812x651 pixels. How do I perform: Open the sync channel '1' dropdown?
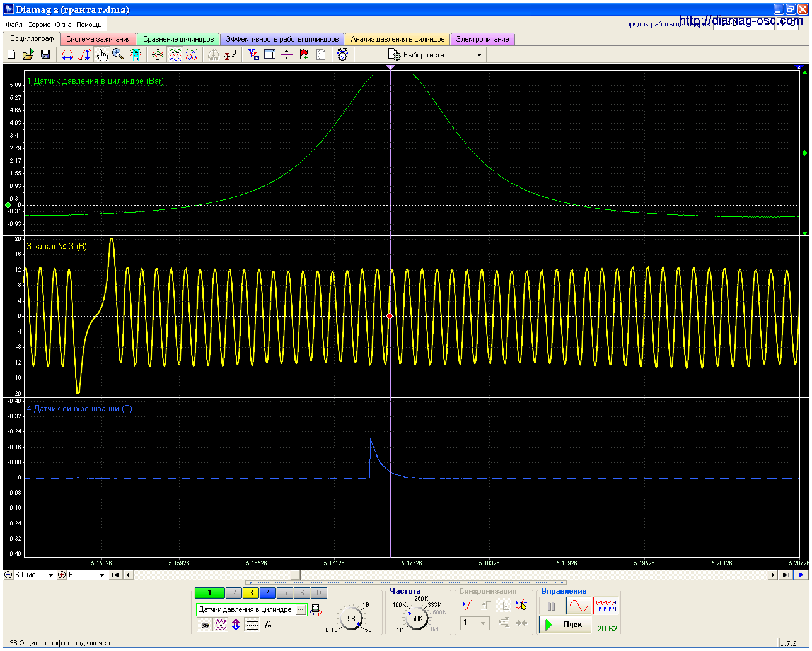click(x=475, y=623)
